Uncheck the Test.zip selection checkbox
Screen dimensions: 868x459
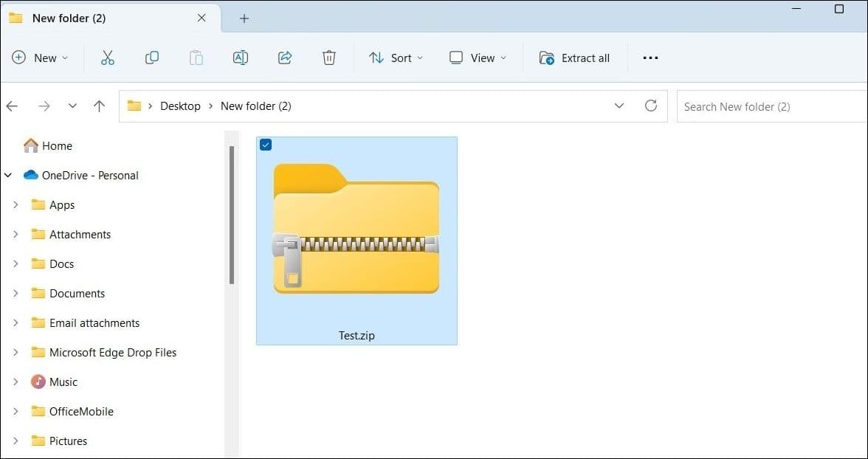[x=266, y=145]
